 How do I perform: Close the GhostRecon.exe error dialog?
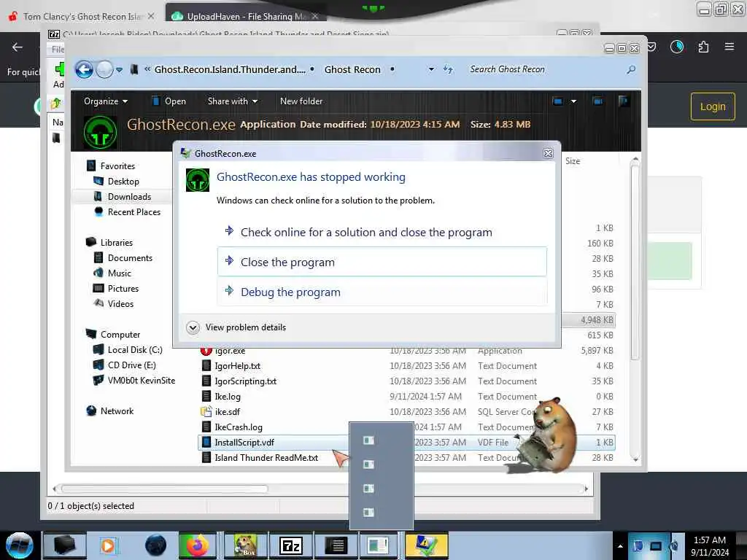pos(549,153)
